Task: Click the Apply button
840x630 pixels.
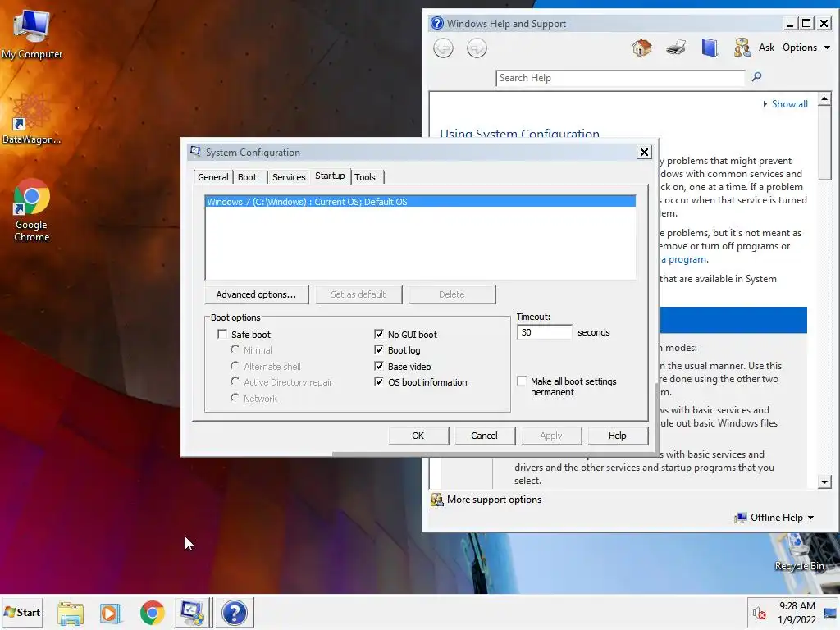Action: coord(550,436)
